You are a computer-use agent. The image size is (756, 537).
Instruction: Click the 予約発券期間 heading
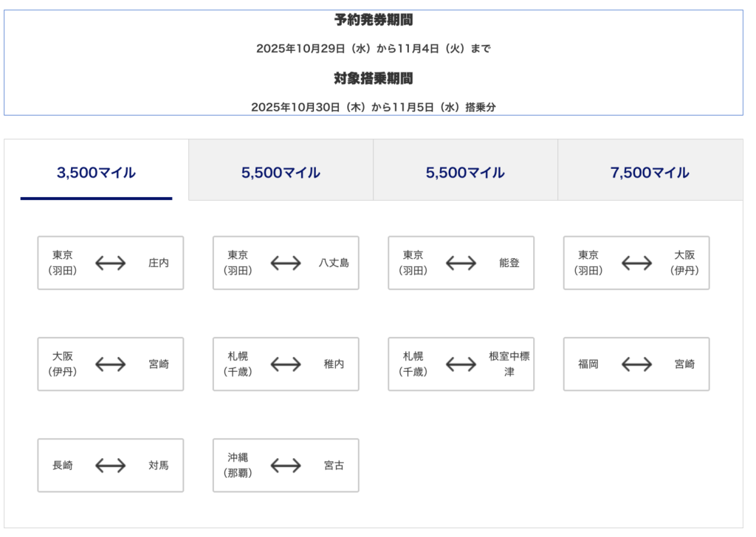(x=374, y=20)
